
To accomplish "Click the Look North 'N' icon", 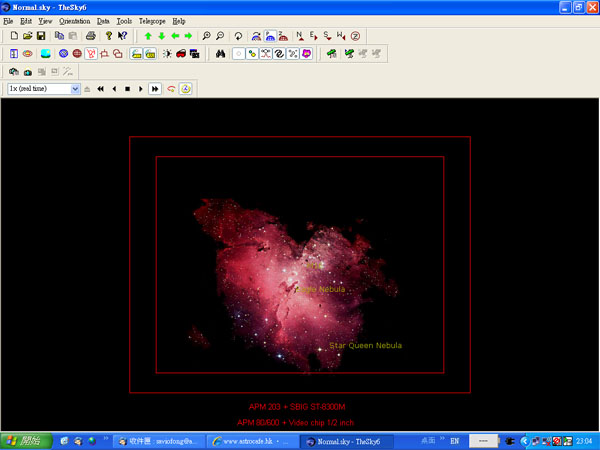I will coord(299,36).
